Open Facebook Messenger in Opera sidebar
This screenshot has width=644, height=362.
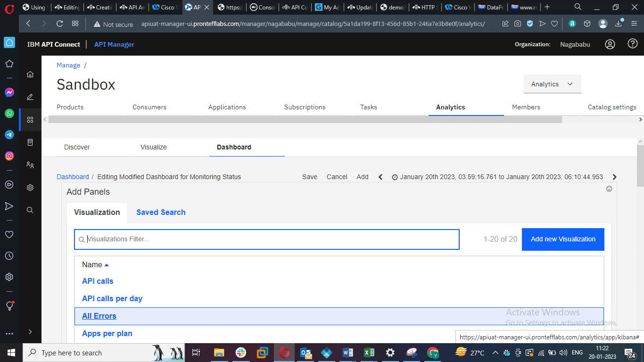(x=9, y=92)
